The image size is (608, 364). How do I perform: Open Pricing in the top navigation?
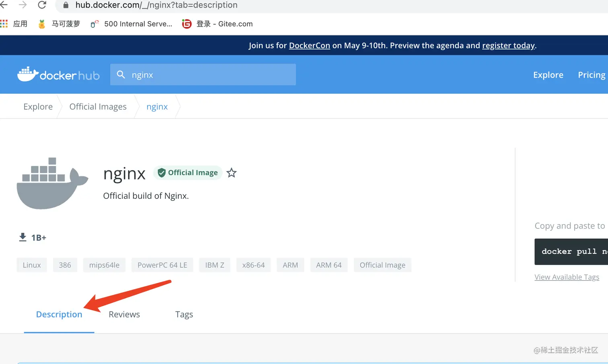coord(592,75)
